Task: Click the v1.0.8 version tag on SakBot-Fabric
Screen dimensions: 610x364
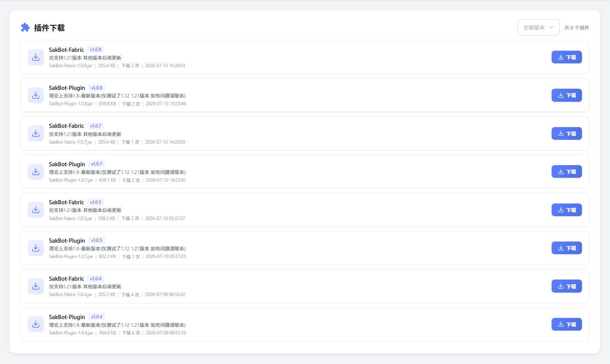Action: 96,50
